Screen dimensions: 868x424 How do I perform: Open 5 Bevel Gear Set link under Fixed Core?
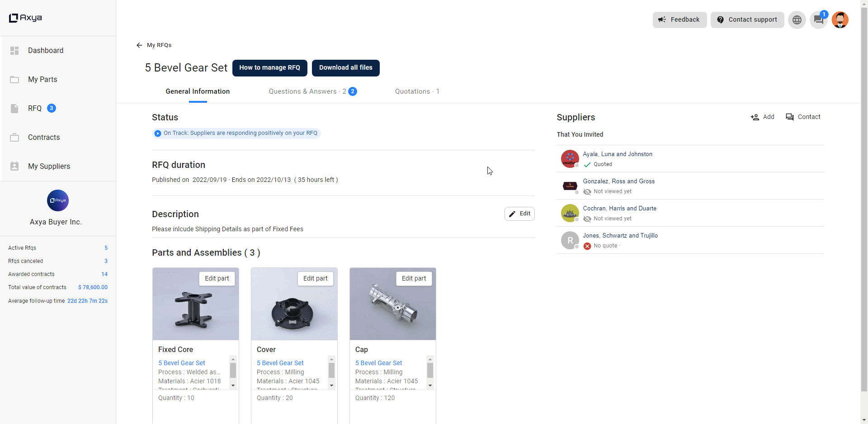[182, 363]
